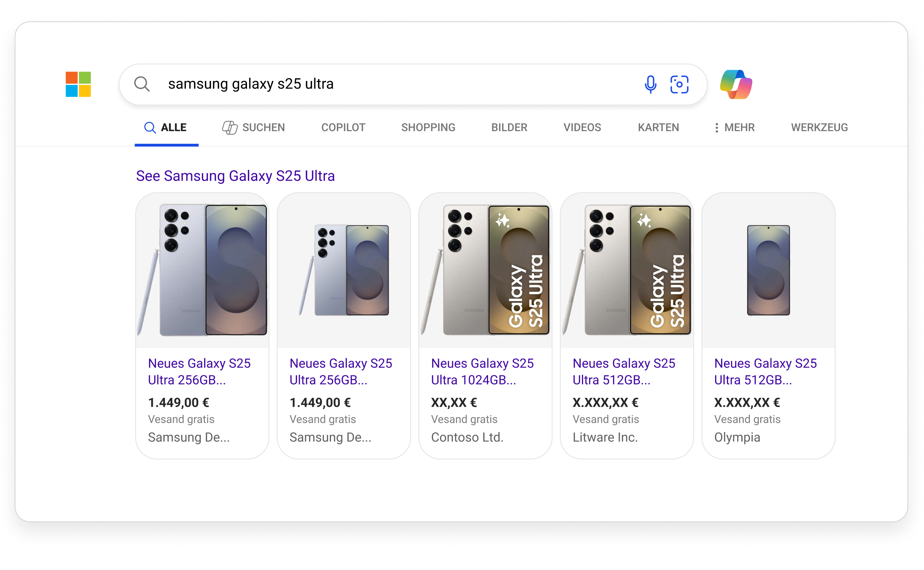
Task: Open the Videos tab
Action: tap(582, 128)
